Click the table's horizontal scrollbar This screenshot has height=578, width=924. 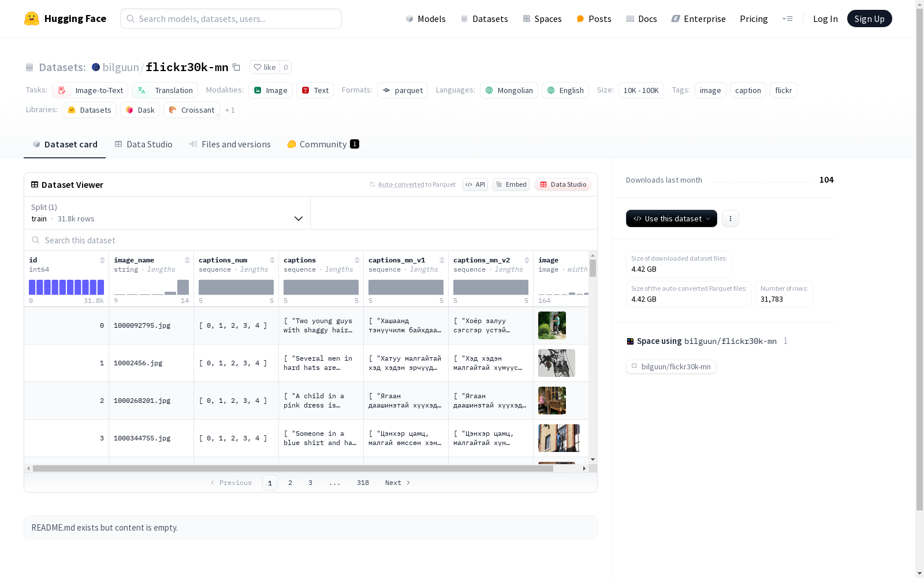[x=293, y=468]
